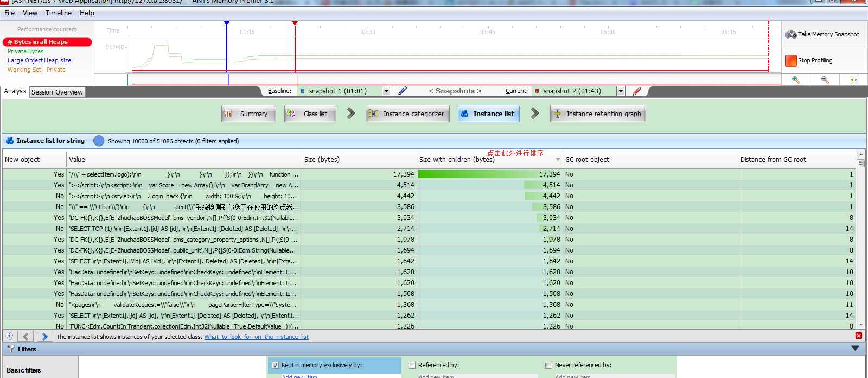Open the Baseline snapshot dropdown
The height and width of the screenshot is (378, 868).
tap(386, 91)
